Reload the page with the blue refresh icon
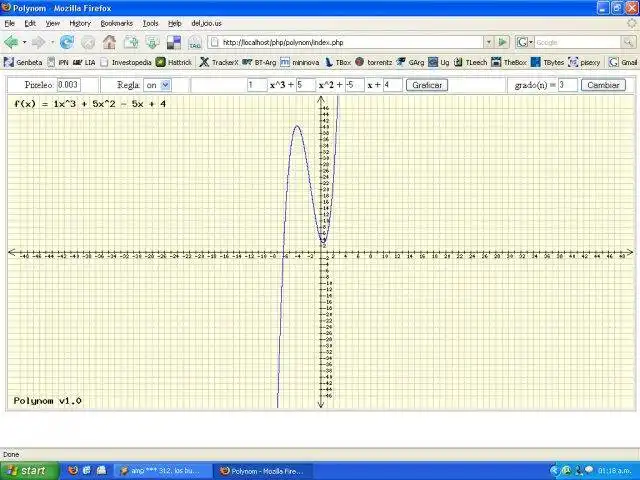 [x=67, y=42]
